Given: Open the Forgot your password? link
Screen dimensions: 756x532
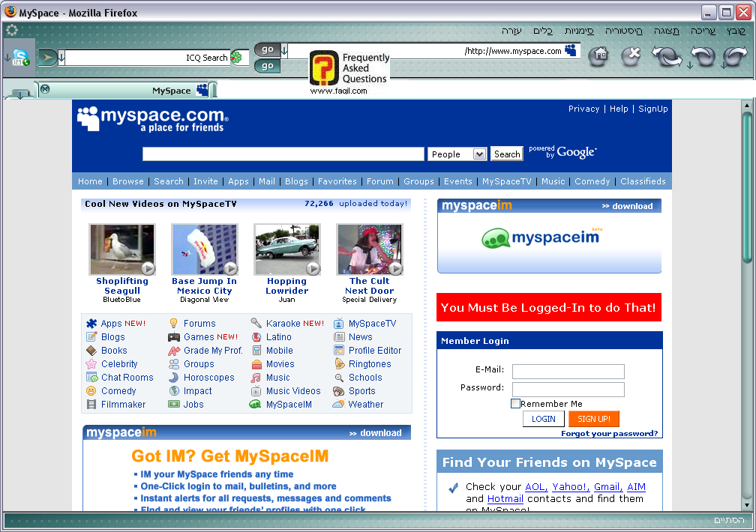Looking at the screenshot, I should (609, 434).
